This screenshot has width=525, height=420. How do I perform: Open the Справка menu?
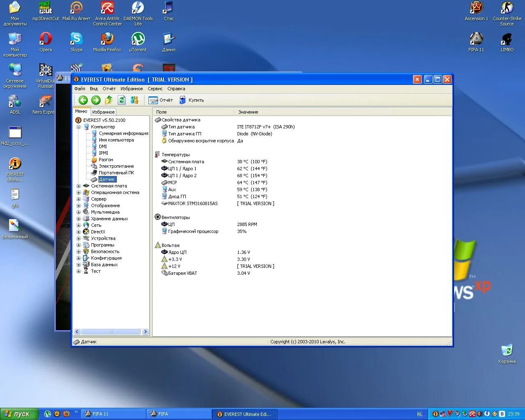tap(176, 89)
